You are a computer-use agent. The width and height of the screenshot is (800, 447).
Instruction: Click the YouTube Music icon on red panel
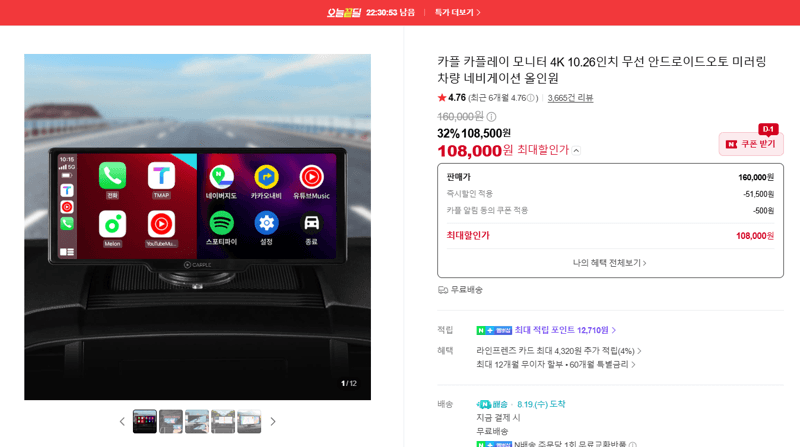pos(161,224)
